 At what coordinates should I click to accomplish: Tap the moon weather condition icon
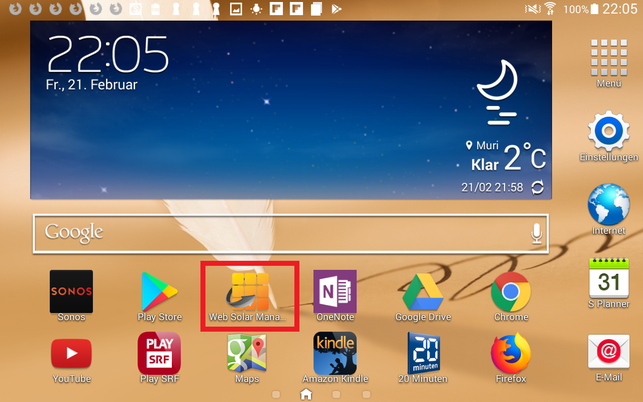click(498, 92)
